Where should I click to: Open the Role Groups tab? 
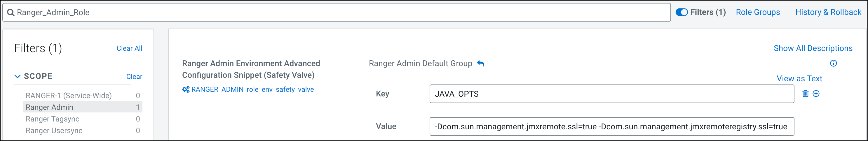point(757,13)
